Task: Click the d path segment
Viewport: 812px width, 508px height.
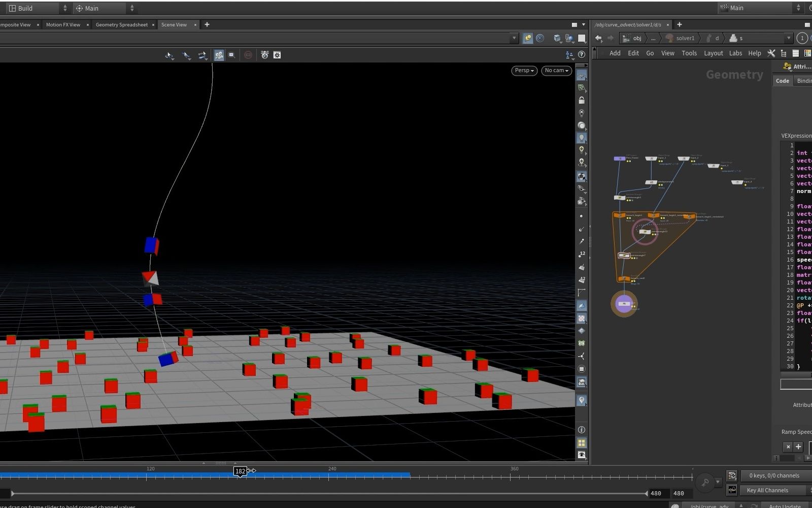Action: (713, 38)
